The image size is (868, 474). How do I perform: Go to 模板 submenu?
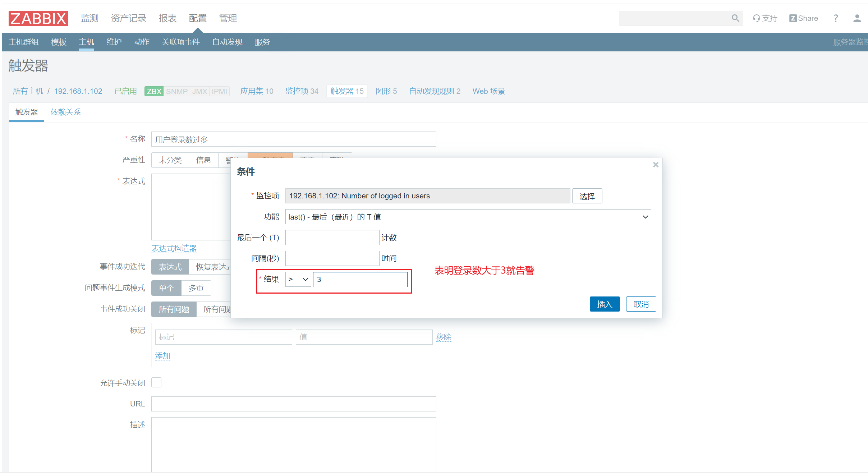tap(59, 42)
